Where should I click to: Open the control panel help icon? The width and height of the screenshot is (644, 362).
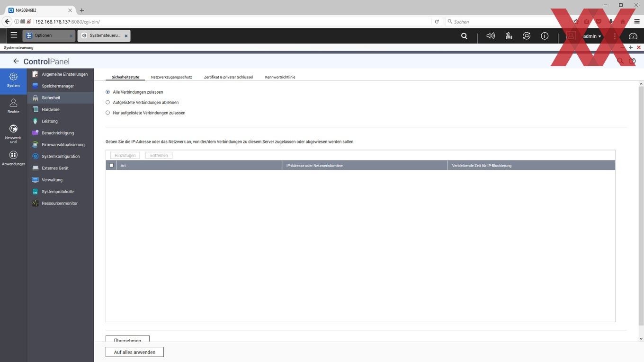point(632,61)
